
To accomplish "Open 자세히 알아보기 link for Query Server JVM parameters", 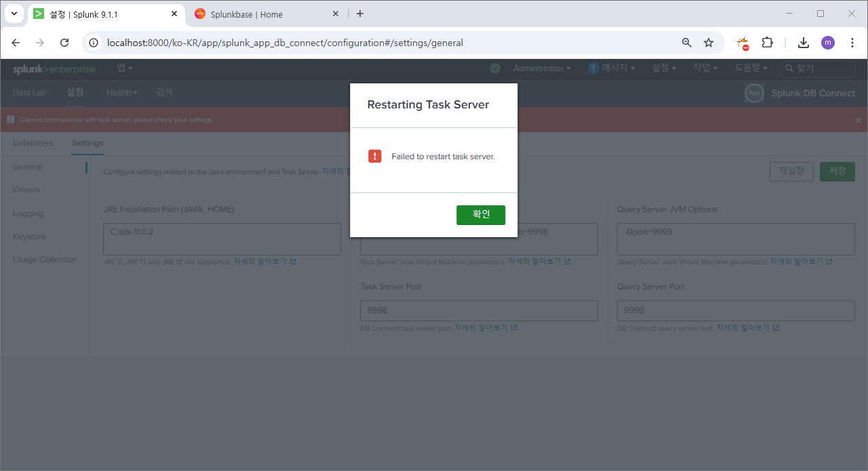I will (x=802, y=261).
